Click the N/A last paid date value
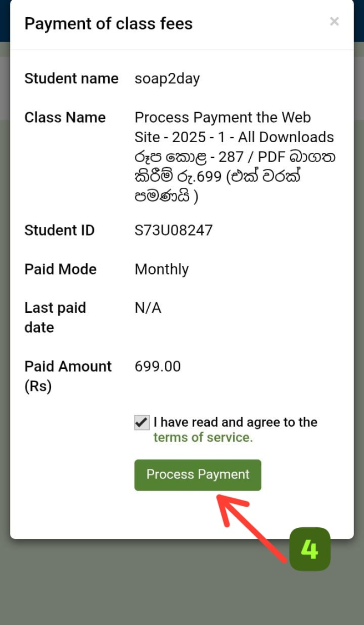This screenshot has width=364, height=625. click(x=148, y=308)
